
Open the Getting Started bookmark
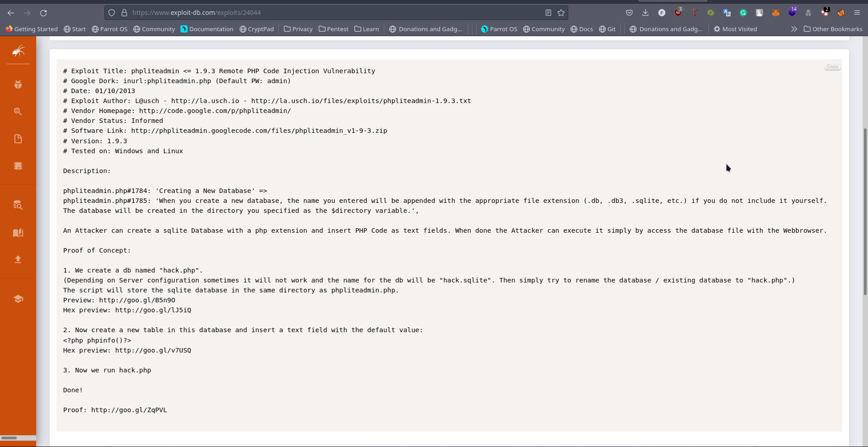click(32, 29)
